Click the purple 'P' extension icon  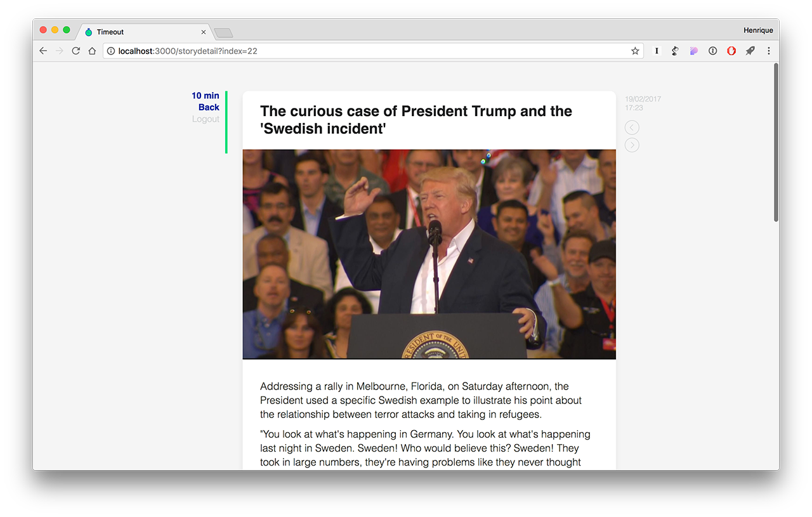tap(694, 51)
